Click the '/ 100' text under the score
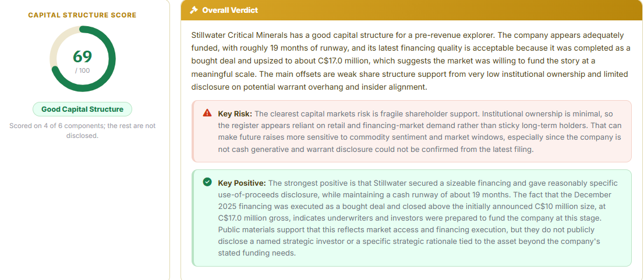The height and width of the screenshot is (280, 644). tap(83, 70)
